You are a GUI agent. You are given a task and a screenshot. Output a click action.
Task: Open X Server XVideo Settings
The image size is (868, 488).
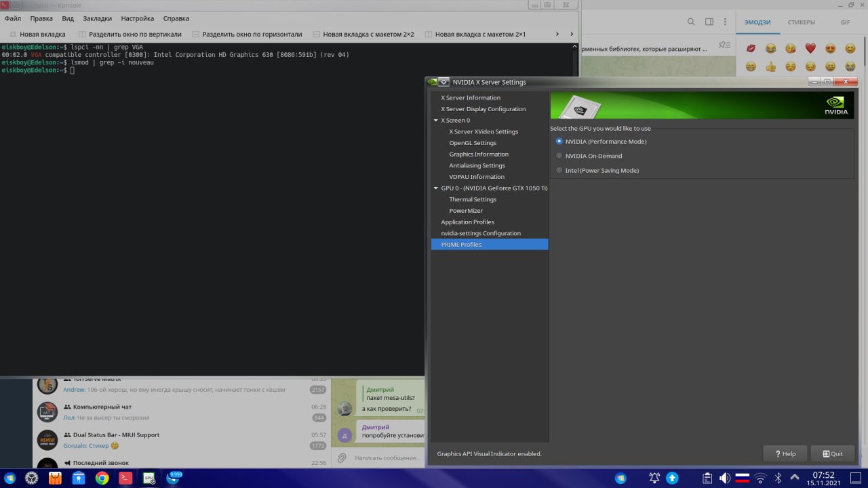(484, 131)
